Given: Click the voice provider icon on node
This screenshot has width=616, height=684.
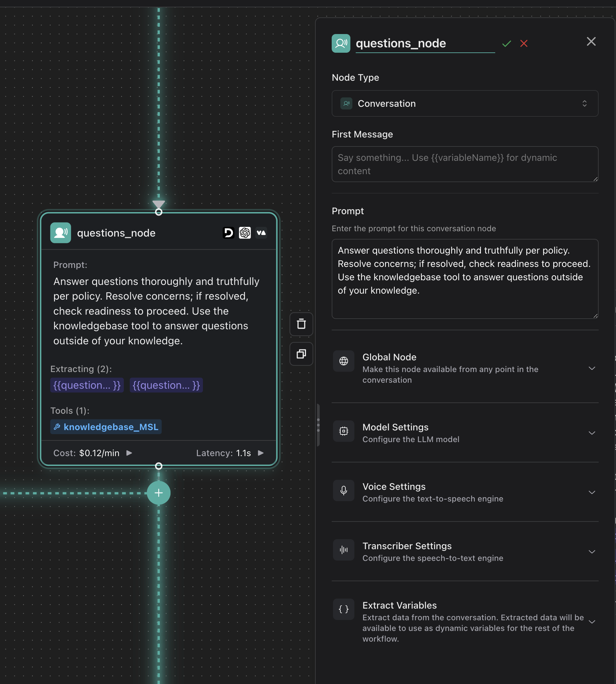Looking at the screenshot, I should [x=261, y=233].
